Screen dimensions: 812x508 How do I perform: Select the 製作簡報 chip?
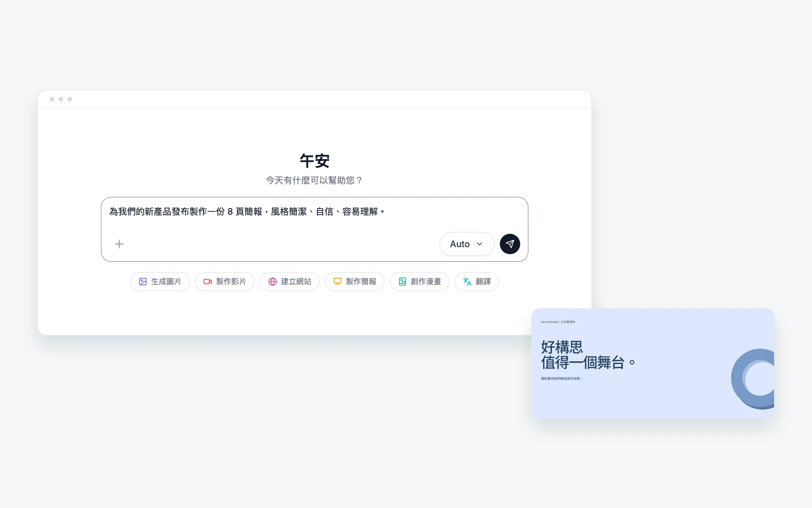(x=355, y=281)
